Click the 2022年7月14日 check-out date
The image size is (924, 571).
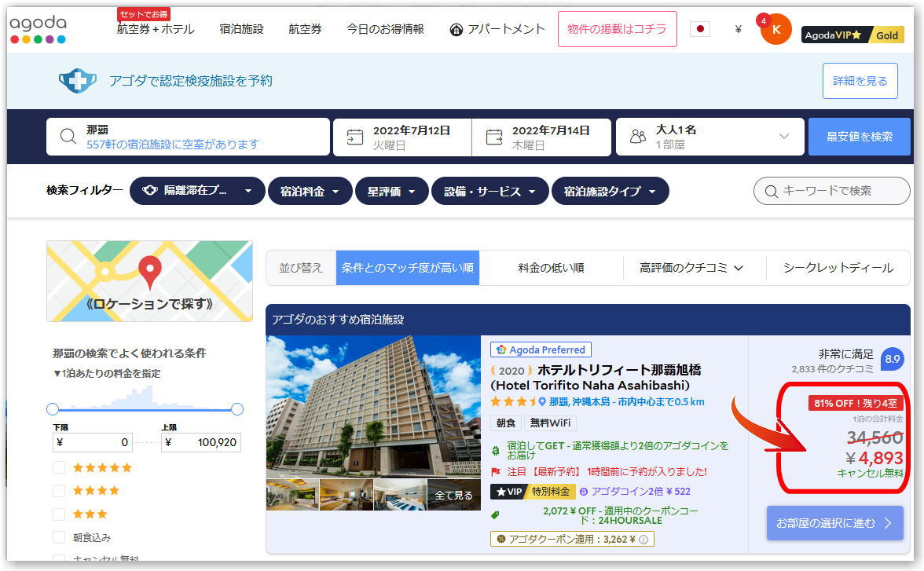(x=541, y=137)
